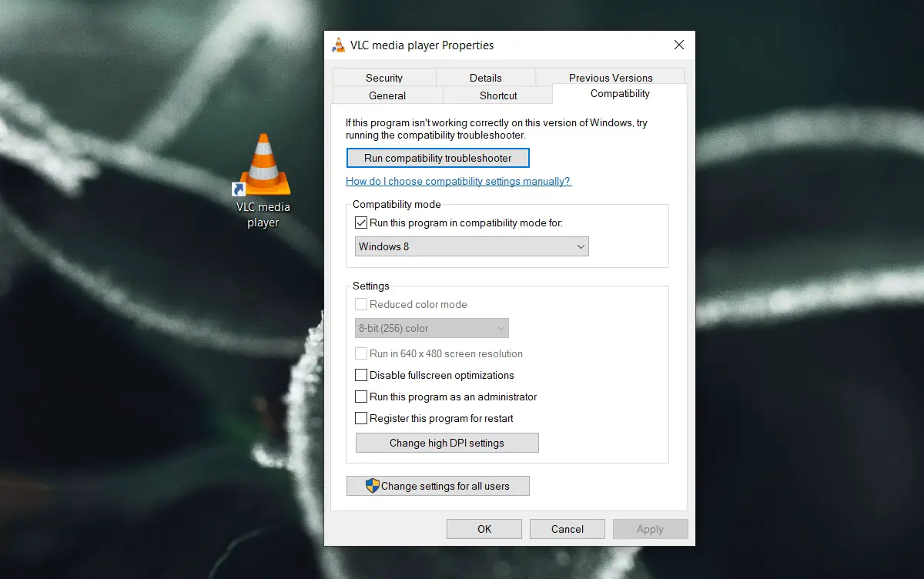
Task: Click the 'VLC media player' label under desktop icon
Action: 263,215
